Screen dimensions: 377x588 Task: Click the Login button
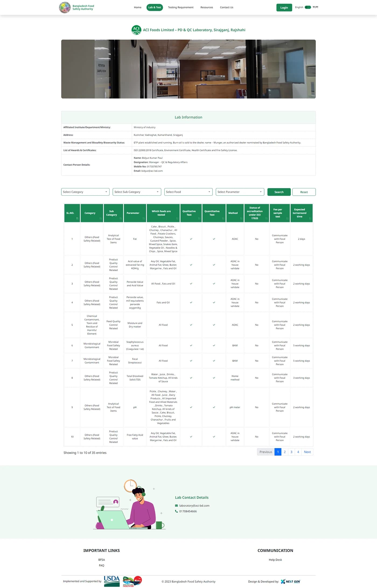tap(284, 8)
